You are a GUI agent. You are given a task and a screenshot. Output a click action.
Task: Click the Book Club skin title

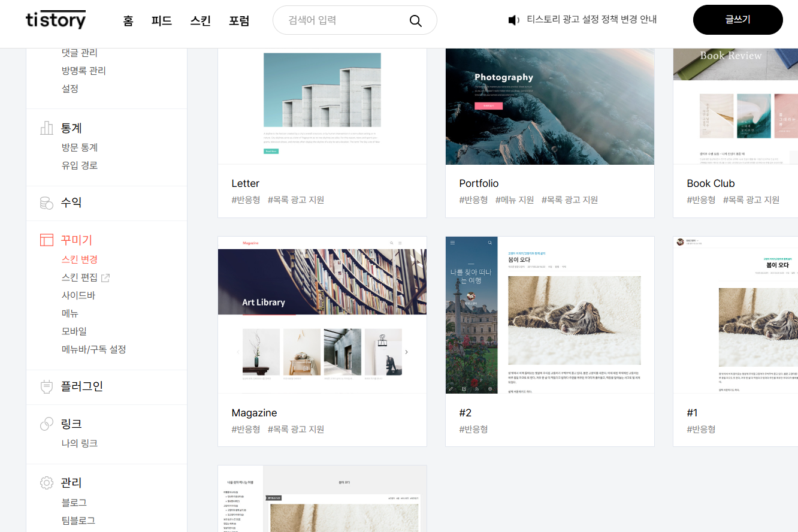click(x=711, y=183)
